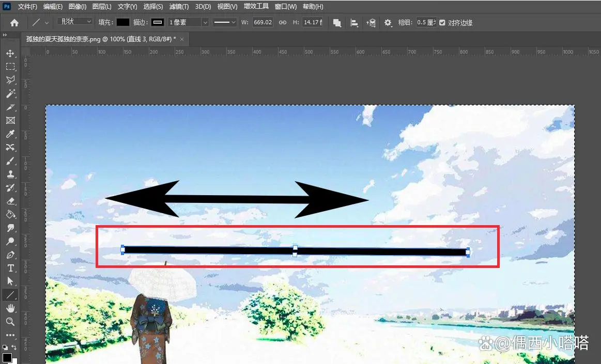
Task: Expand the stroke width 1像素 dropdown
Action: (205, 23)
